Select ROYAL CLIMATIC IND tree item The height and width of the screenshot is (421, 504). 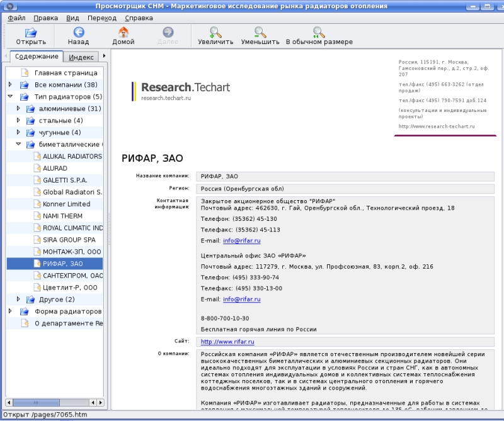[72, 228]
